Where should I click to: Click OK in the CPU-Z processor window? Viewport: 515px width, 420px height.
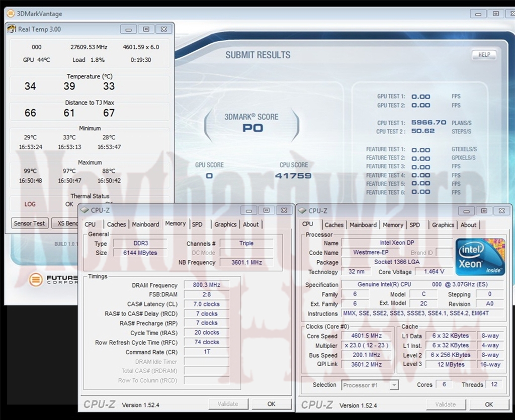[x=489, y=404]
